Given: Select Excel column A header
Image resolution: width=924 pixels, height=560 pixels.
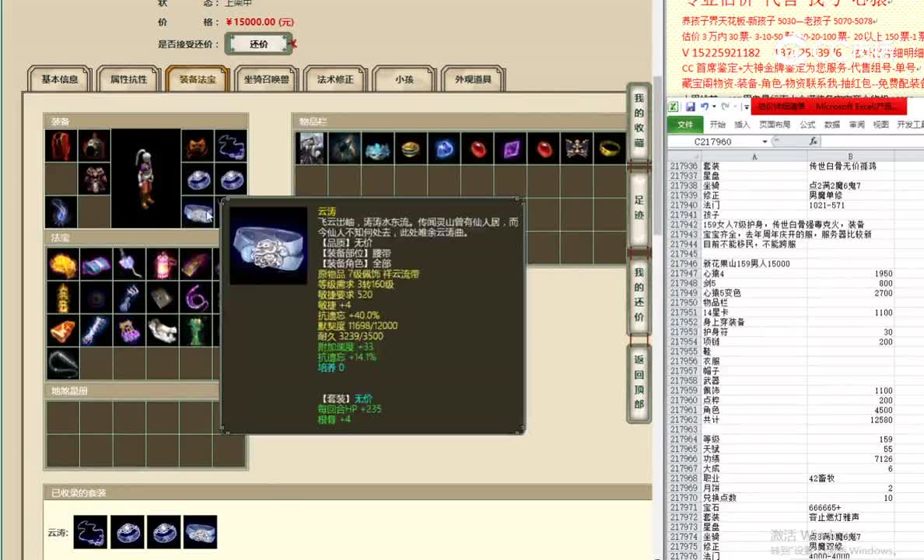Looking at the screenshot, I should click(753, 156).
